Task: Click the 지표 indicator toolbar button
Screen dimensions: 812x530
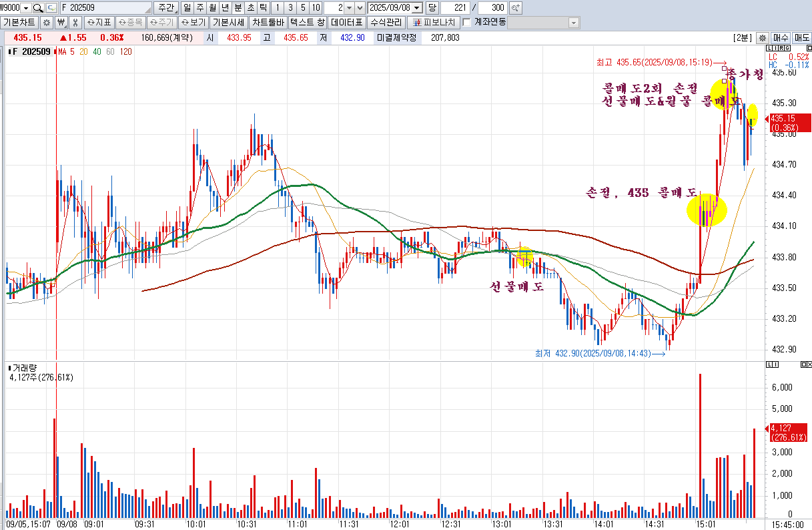Action: click(x=99, y=22)
